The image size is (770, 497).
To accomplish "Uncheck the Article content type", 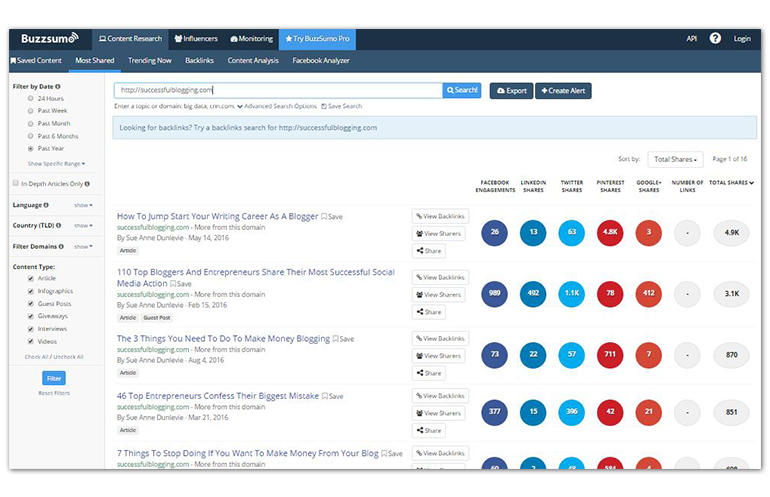I will click(x=30, y=278).
